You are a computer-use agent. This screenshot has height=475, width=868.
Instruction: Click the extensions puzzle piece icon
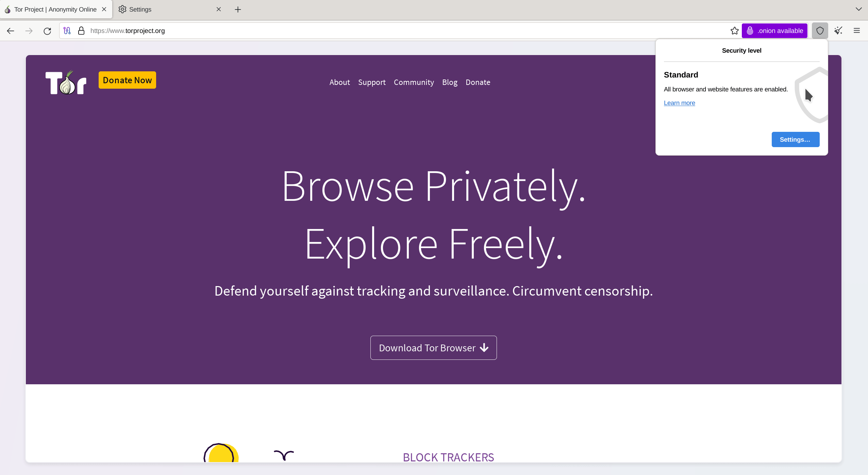(838, 31)
